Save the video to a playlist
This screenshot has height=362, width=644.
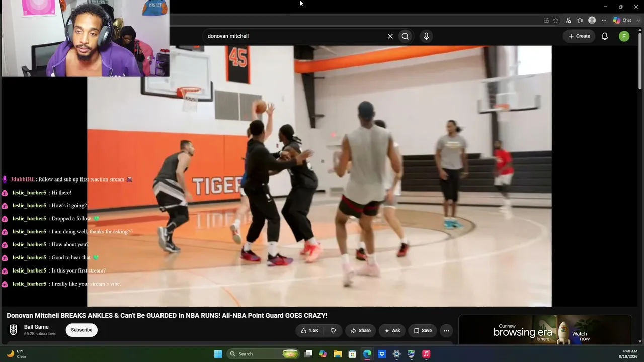[x=423, y=330]
